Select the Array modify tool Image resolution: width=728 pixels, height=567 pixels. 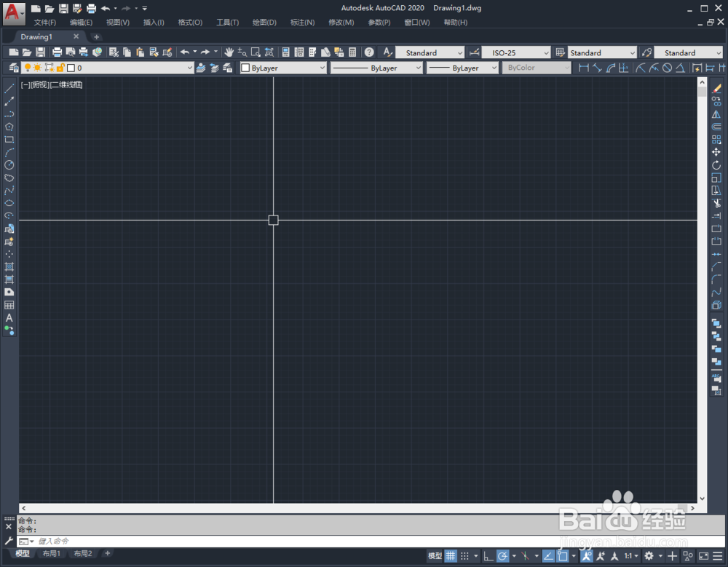point(716,139)
